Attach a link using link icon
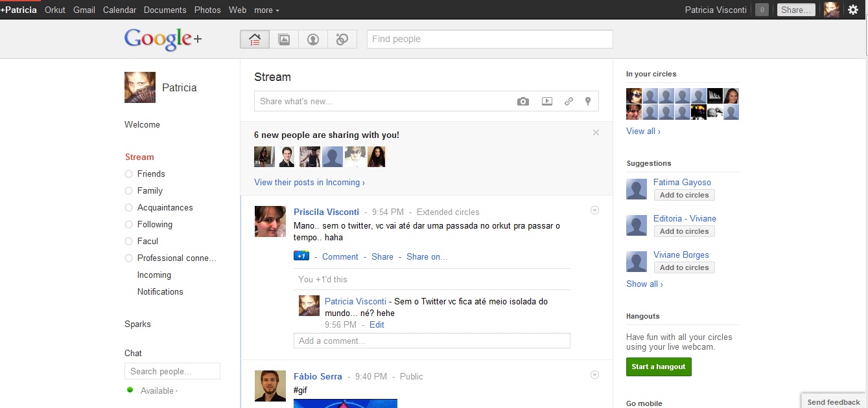Image resolution: width=868 pixels, height=408 pixels. pyautogui.click(x=569, y=102)
